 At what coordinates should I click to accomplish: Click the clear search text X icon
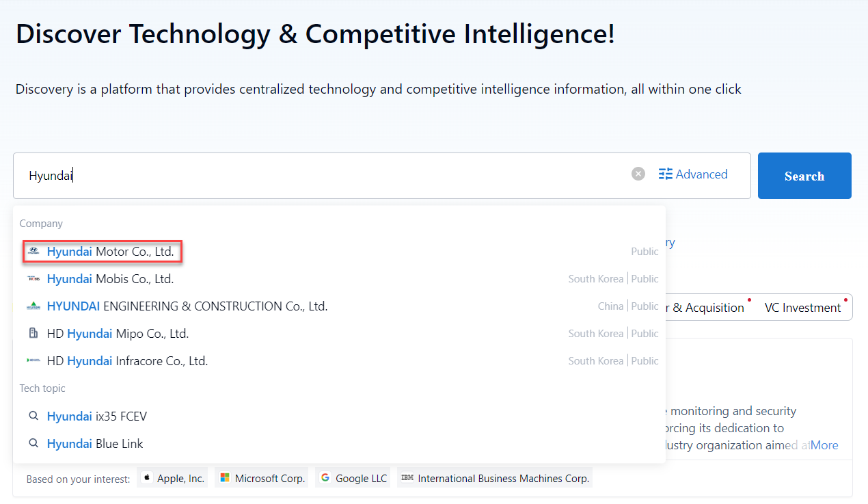[x=638, y=174]
